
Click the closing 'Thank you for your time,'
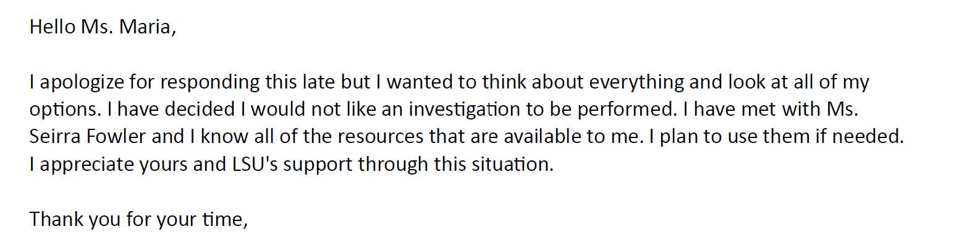[138, 219]
